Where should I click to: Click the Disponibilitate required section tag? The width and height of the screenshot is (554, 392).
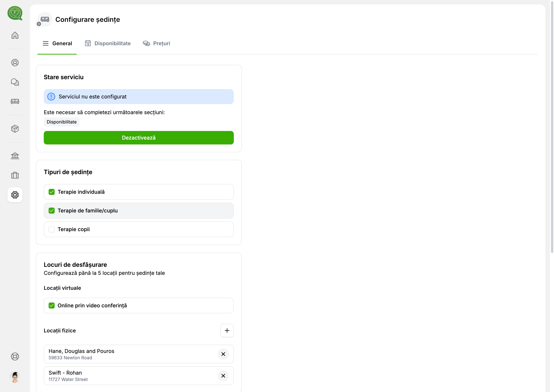click(x=62, y=122)
